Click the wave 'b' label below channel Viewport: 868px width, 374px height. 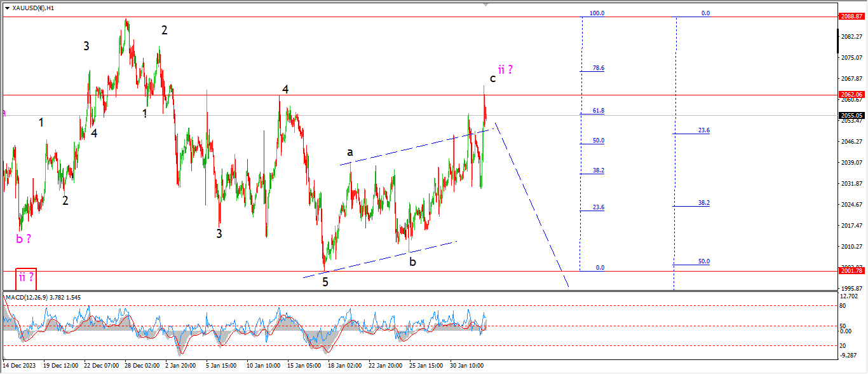[412, 261]
